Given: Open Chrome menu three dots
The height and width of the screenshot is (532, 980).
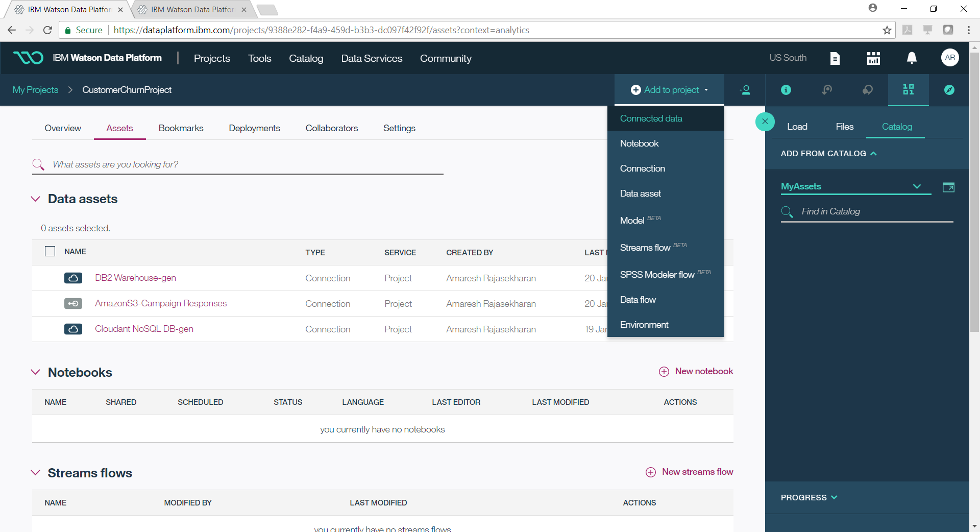Looking at the screenshot, I should [968, 30].
